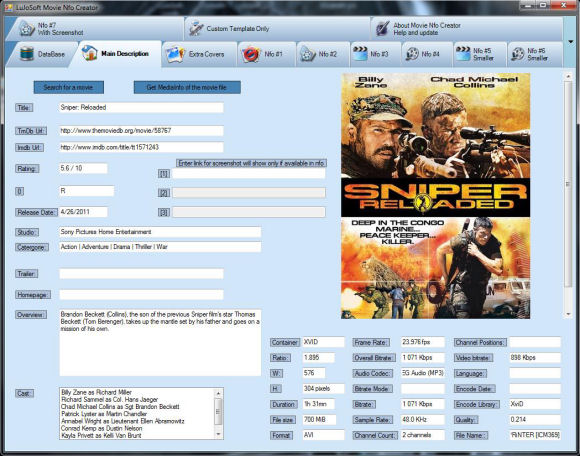Click the Imdb Url input field
580x456 pixels.
pyautogui.click(x=141, y=147)
